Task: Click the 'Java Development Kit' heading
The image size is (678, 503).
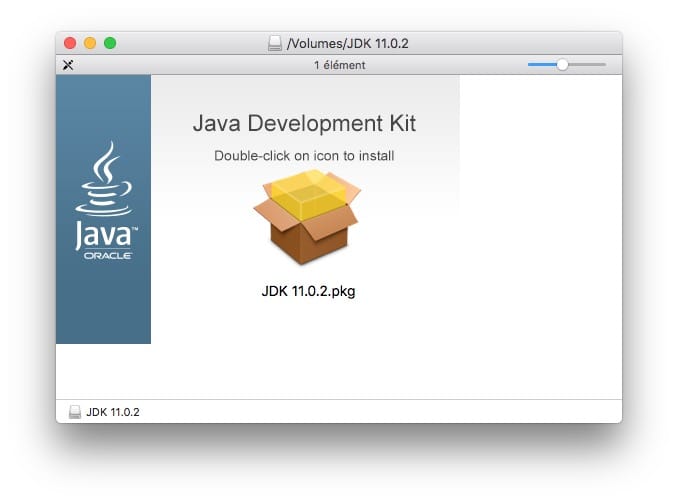Action: pos(304,123)
